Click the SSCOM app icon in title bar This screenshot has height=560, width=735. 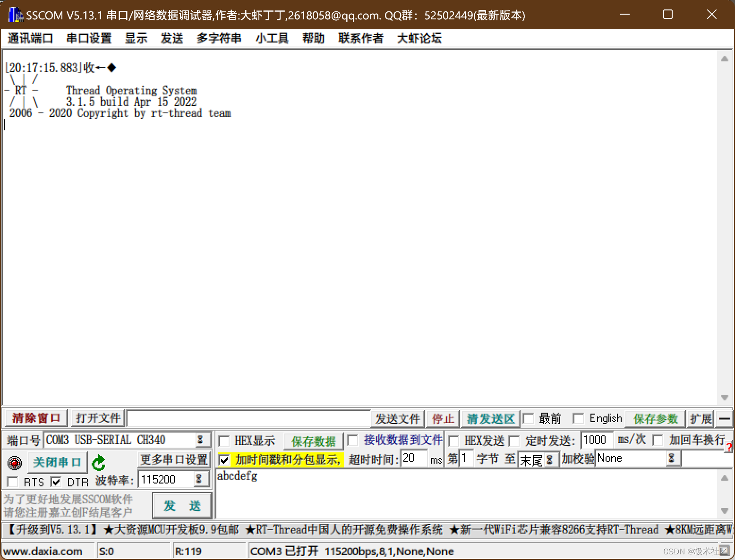tap(15, 15)
